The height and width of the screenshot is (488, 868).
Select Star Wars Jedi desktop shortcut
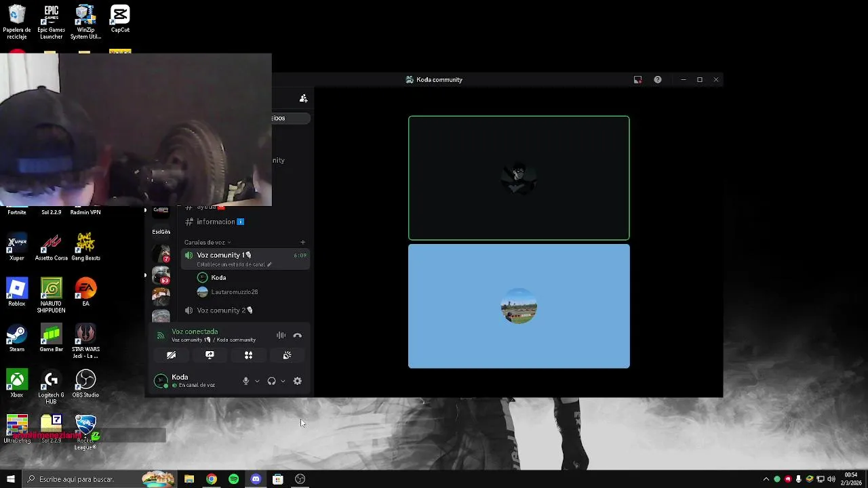click(85, 341)
